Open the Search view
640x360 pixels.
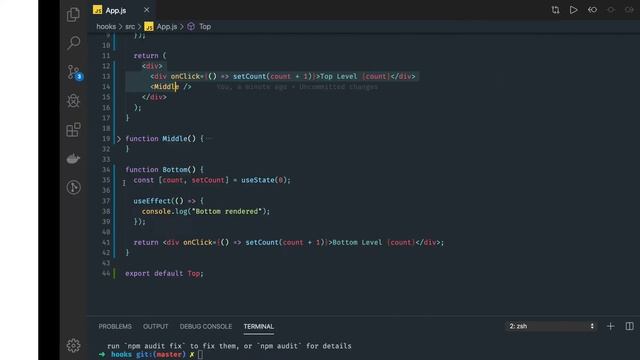coord(73,42)
